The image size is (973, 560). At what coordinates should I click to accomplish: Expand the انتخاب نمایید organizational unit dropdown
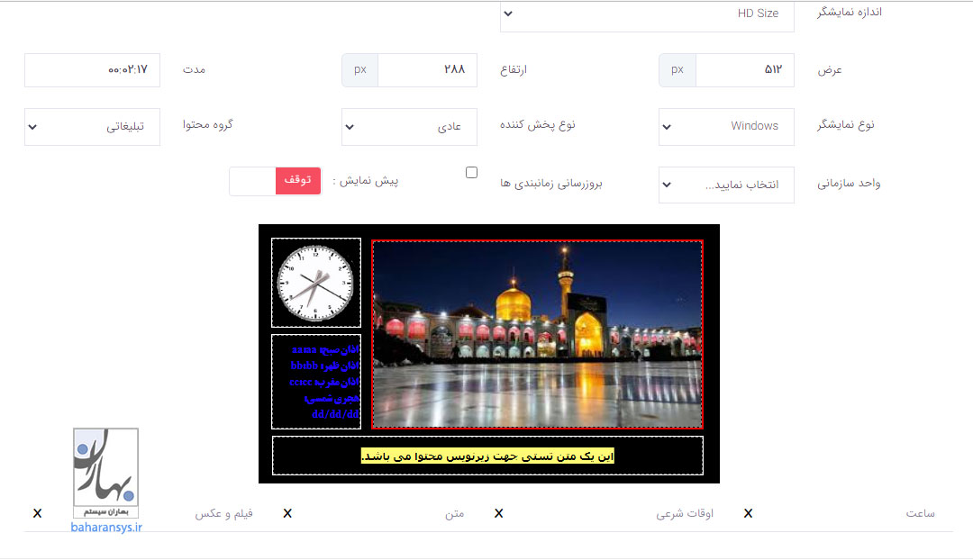coord(726,185)
